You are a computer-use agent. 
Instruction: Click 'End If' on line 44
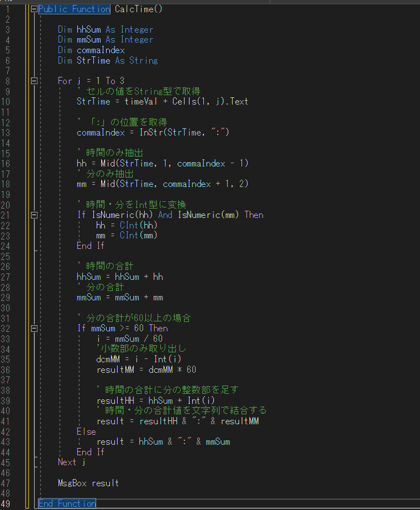[91, 452]
